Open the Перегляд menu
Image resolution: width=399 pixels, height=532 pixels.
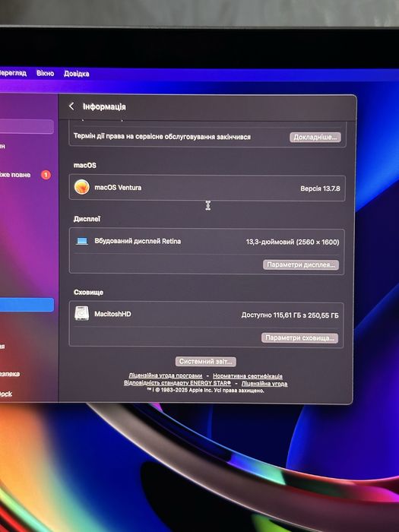[13, 73]
